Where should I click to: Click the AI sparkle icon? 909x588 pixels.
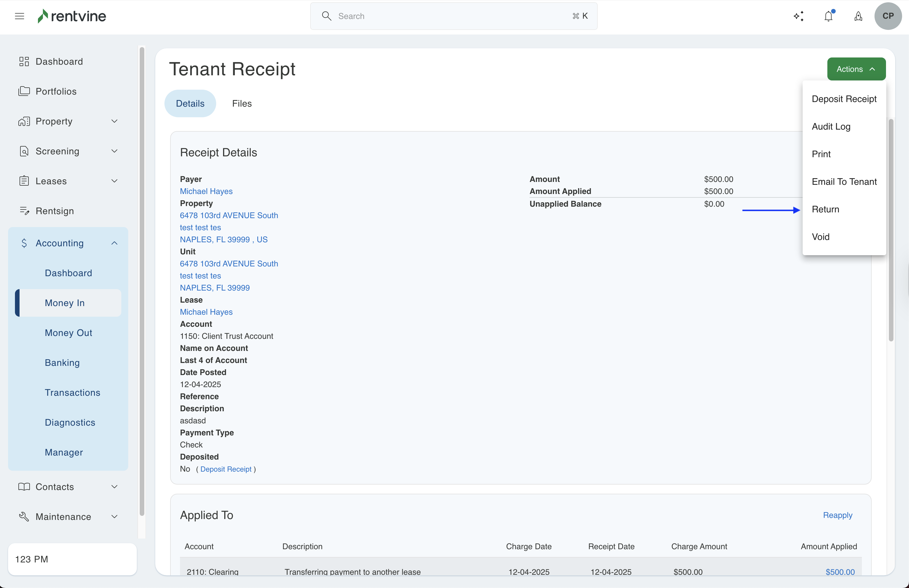[x=798, y=16]
